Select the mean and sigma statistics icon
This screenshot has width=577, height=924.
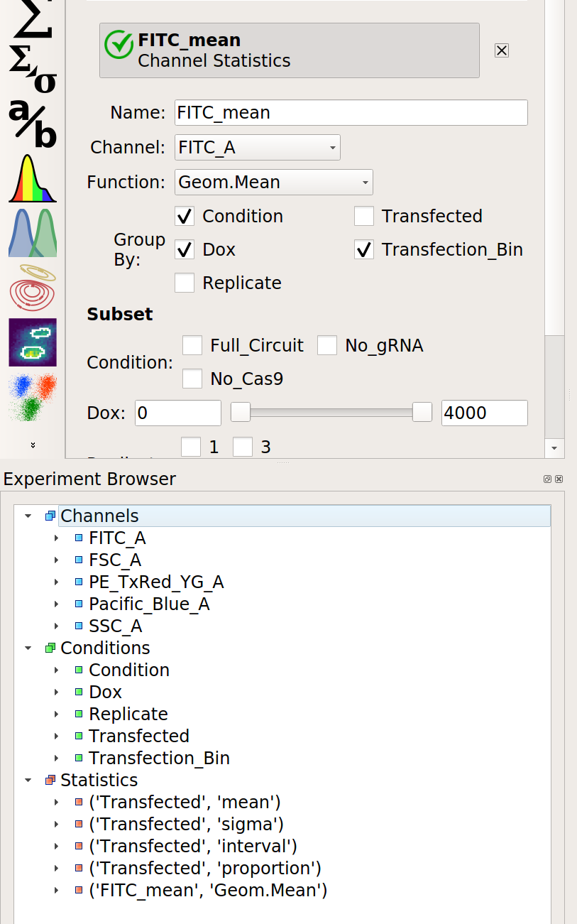pyautogui.click(x=33, y=70)
